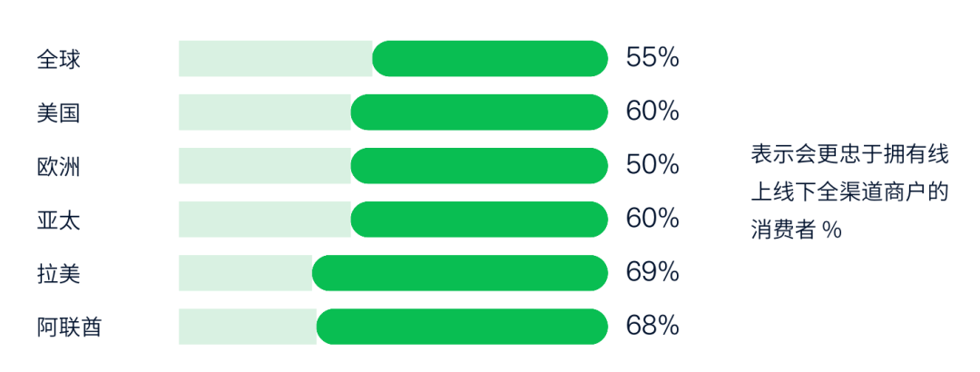Select the 亚太 category label

pyautogui.click(x=59, y=220)
